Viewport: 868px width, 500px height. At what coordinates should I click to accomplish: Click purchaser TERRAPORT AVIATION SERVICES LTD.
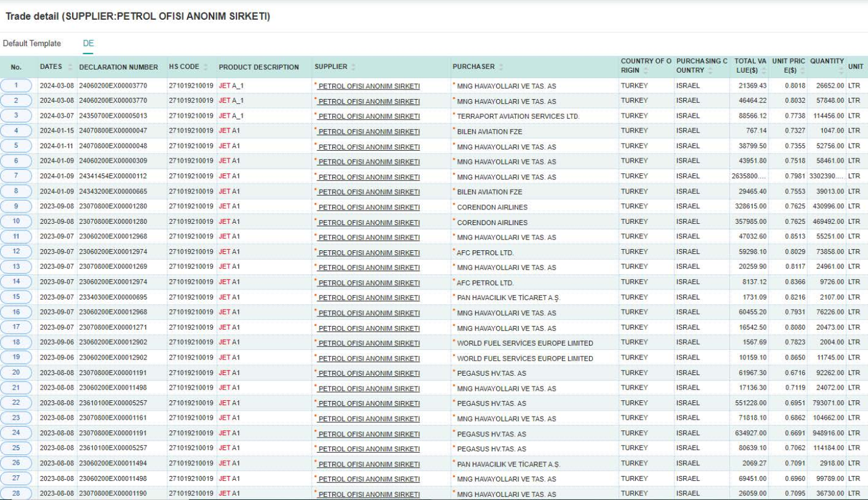point(518,116)
